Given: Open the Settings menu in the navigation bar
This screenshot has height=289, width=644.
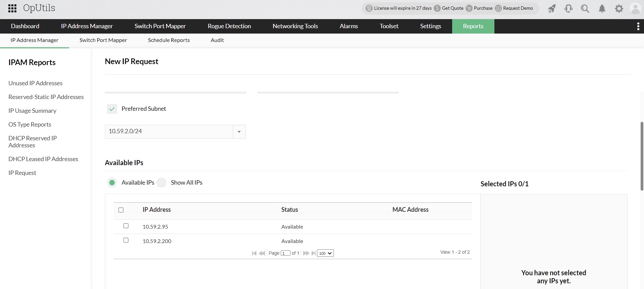Looking at the screenshot, I should pos(431,26).
